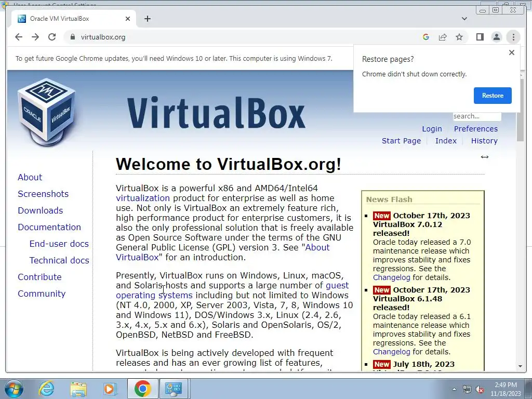Screen dimensions: 532x399
Task: Open About in the sidebar
Action: pyautogui.click(x=30, y=177)
